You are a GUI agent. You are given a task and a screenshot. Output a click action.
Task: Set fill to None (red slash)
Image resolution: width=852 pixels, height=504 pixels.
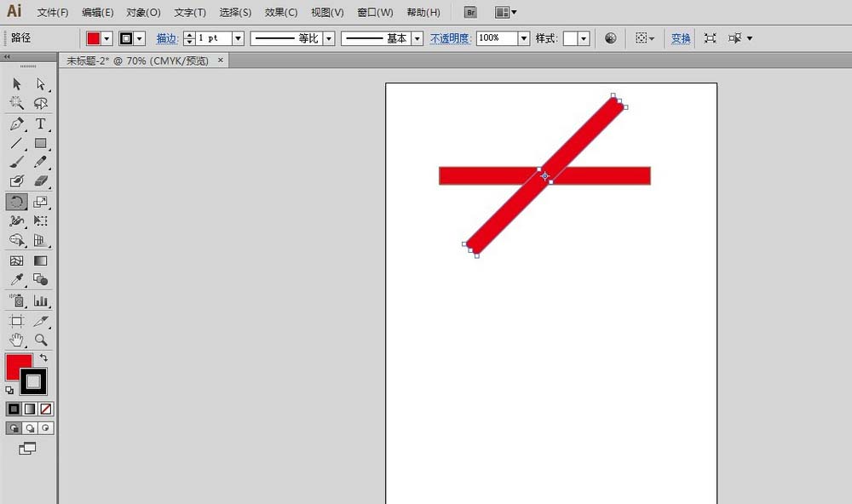click(46, 409)
